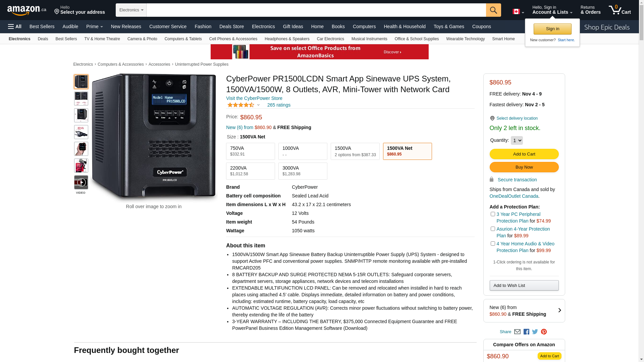Screen dimensions: 644x362
Task: Open the shopping cart icon
Action: [x=620, y=10]
